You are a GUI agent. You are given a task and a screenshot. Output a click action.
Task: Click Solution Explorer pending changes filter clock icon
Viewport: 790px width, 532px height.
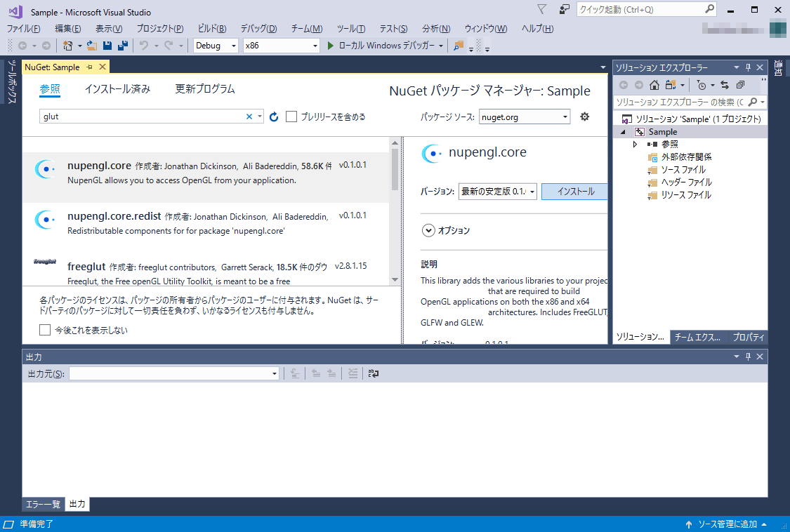[x=702, y=85]
